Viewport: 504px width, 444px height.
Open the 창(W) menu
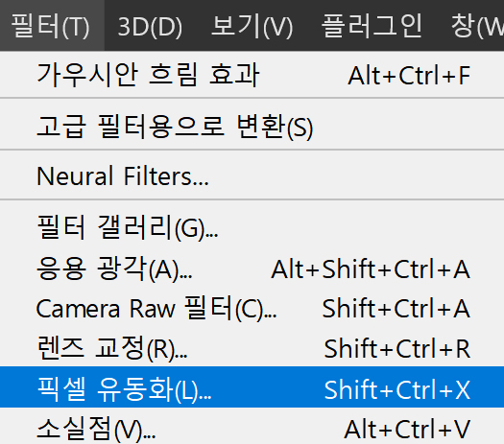(477, 25)
